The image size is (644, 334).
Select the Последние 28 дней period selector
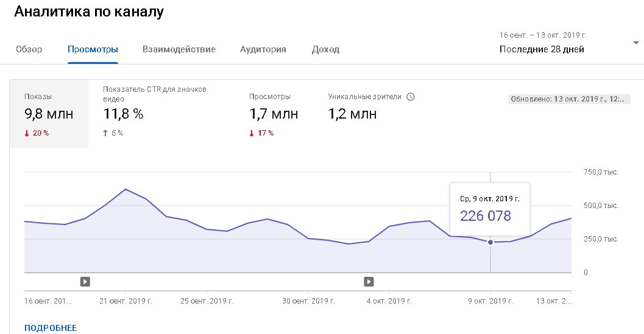pos(542,49)
